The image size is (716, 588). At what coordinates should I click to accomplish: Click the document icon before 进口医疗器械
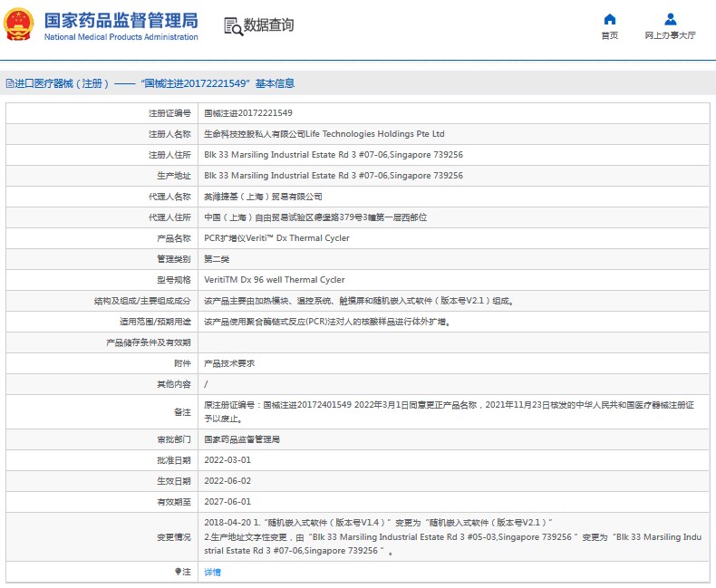[10, 83]
